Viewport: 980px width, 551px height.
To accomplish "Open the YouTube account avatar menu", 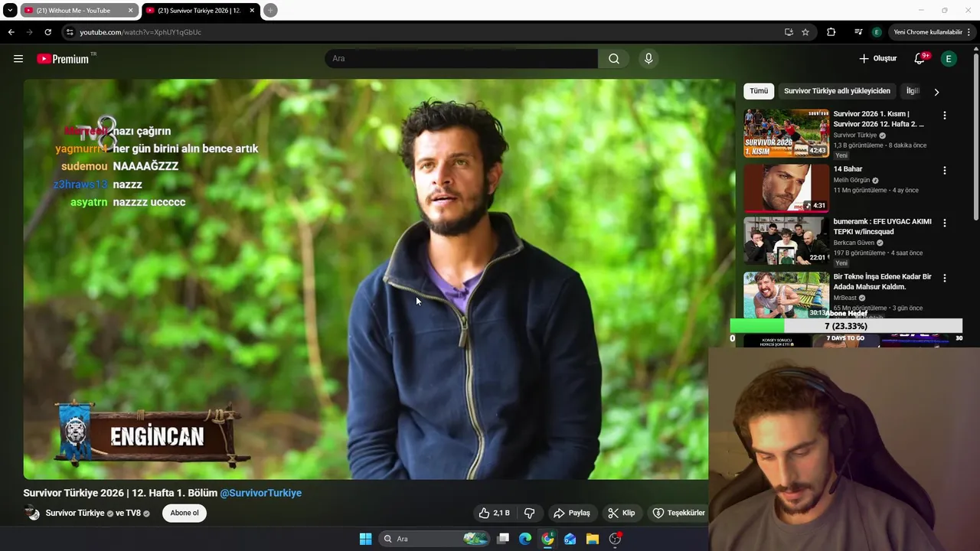I will tap(949, 59).
